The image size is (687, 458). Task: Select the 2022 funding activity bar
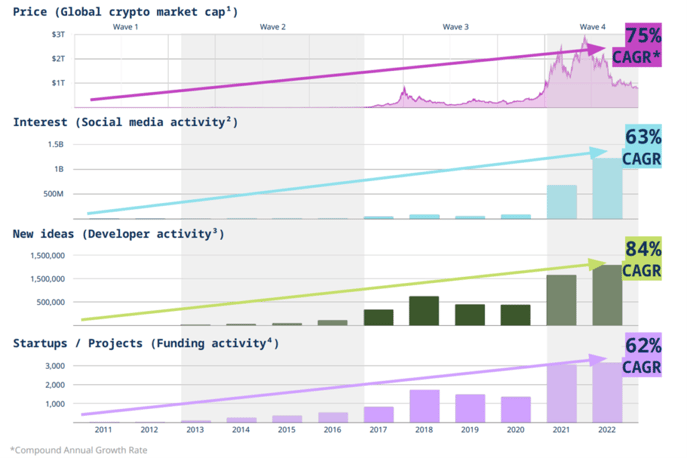click(x=607, y=393)
